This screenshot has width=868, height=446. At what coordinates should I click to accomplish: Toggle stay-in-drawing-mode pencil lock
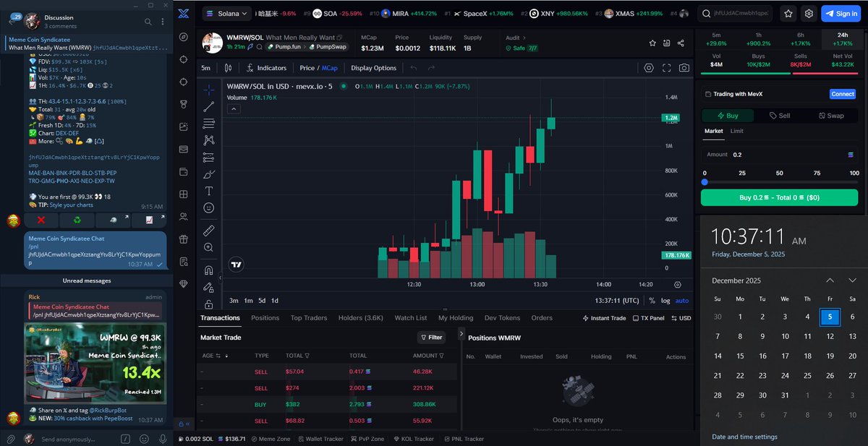(x=209, y=288)
